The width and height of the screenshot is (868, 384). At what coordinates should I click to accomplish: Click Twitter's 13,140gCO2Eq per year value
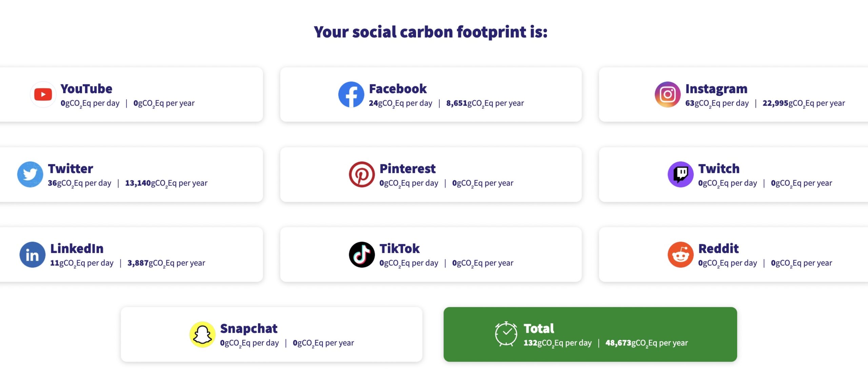tap(166, 183)
